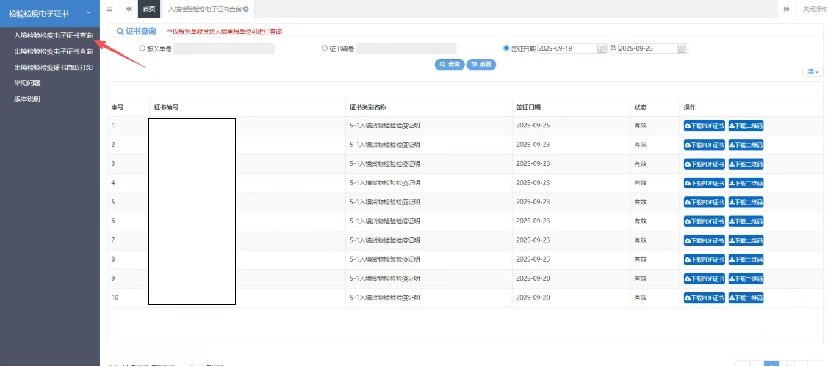The height and width of the screenshot is (367, 829).
Task: Click the tab-scroll-right double arrow icon
Action: tap(787, 10)
